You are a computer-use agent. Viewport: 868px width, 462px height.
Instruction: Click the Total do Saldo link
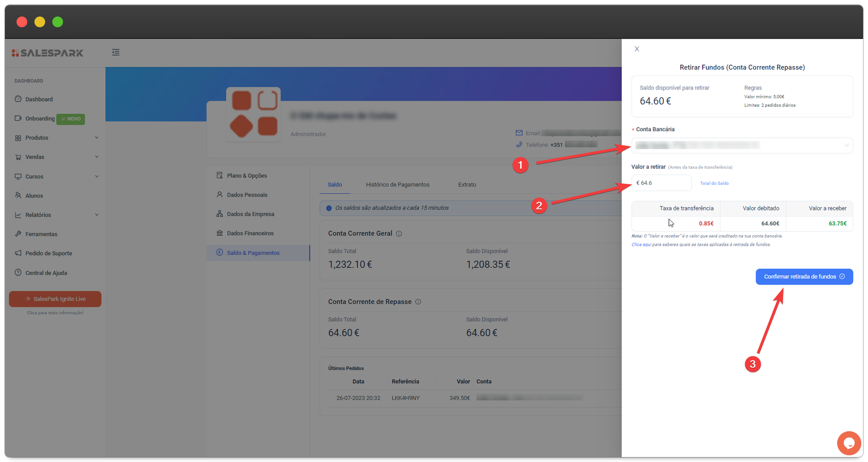click(x=714, y=183)
